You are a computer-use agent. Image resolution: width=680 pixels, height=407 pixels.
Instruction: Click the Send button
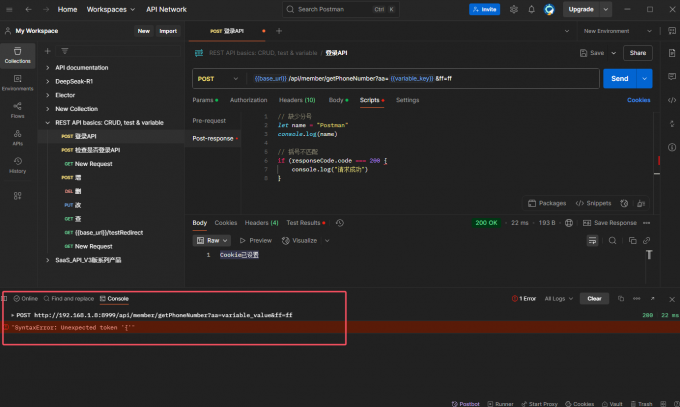tap(620, 79)
